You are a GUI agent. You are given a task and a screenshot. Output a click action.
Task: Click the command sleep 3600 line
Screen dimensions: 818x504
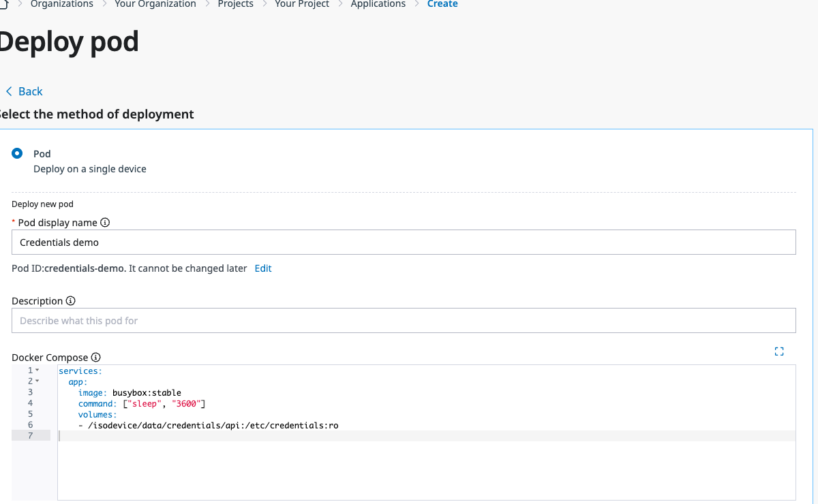tap(142, 403)
